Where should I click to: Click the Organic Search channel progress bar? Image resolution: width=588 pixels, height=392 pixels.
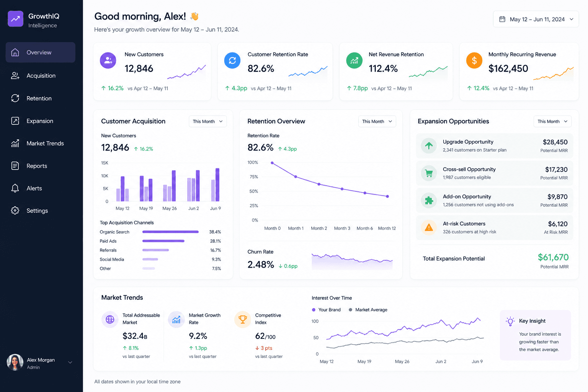pyautogui.click(x=170, y=232)
